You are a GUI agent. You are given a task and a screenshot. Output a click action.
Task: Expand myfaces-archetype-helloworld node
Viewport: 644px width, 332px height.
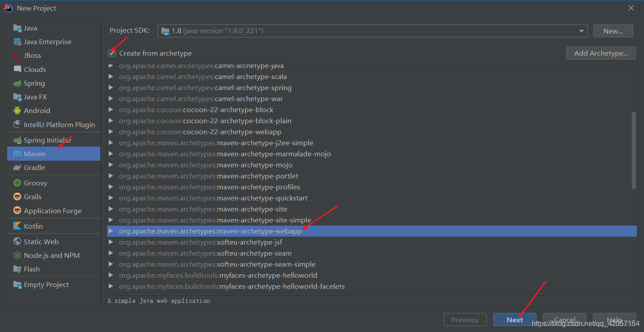click(x=111, y=275)
